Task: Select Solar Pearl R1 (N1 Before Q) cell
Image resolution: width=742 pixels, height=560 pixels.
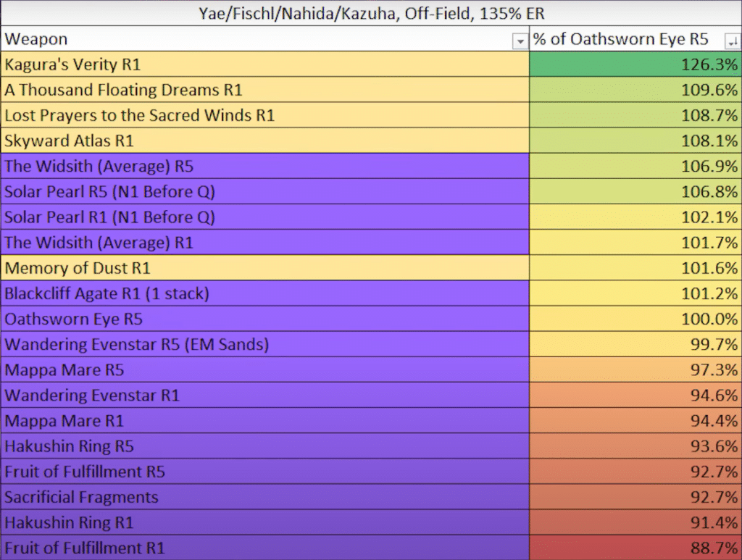Action: pos(265,217)
